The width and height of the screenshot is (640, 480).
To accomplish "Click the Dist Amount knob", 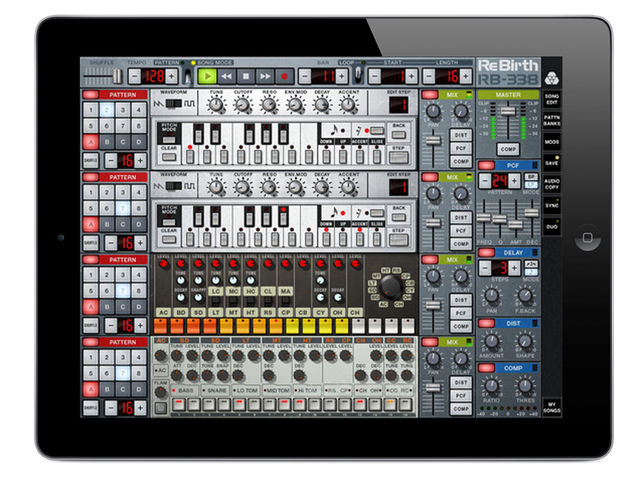I will click(x=491, y=341).
